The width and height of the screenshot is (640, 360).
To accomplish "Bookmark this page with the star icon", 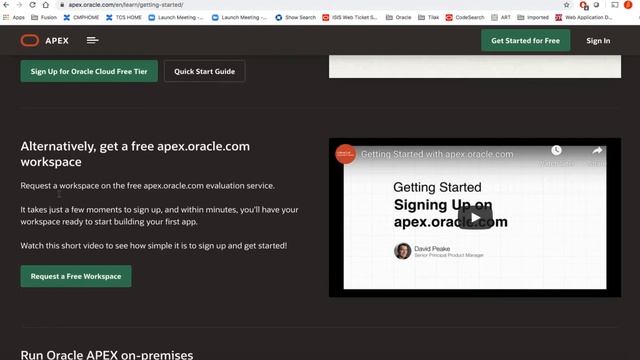I will pyautogui.click(x=567, y=5).
